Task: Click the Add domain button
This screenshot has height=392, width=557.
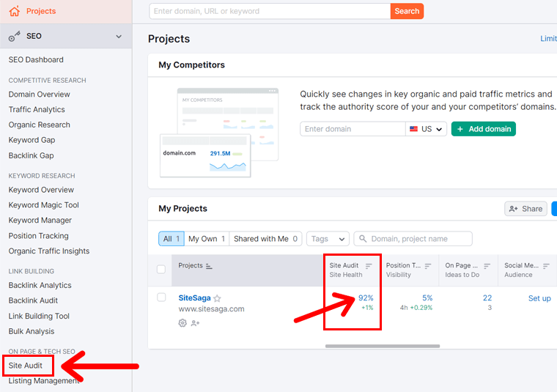Action: pos(484,129)
